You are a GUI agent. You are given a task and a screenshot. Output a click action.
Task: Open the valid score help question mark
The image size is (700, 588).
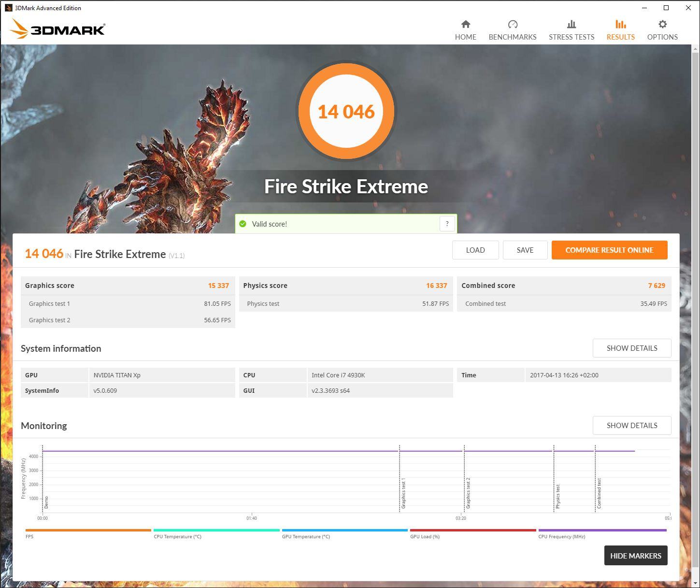(x=447, y=224)
